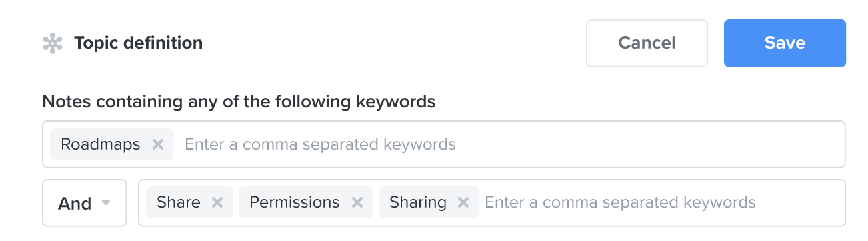Image resolution: width=868 pixels, height=241 pixels.
Task: Delete the Permissions keyword with its x
Action: click(x=357, y=202)
